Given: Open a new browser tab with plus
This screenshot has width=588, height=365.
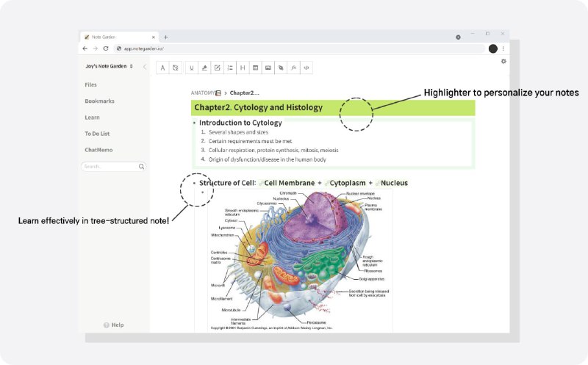Looking at the screenshot, I should click(x=166, y=37).
